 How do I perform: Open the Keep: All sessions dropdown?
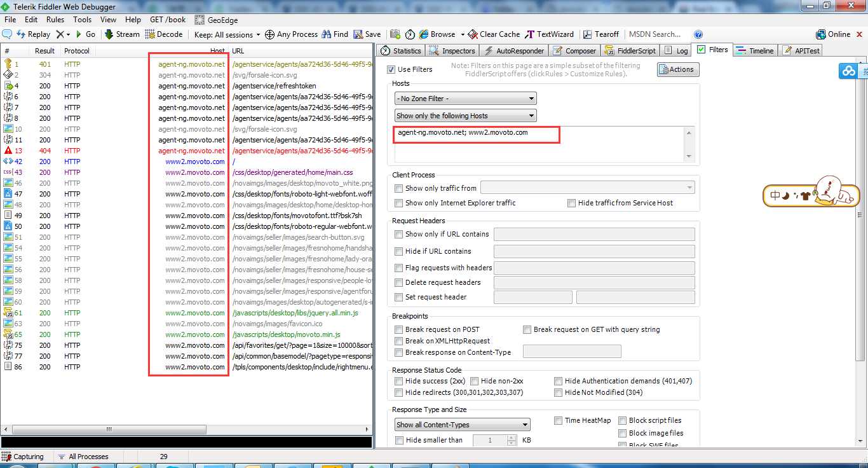pyautogui.click(x=227, y=34)
